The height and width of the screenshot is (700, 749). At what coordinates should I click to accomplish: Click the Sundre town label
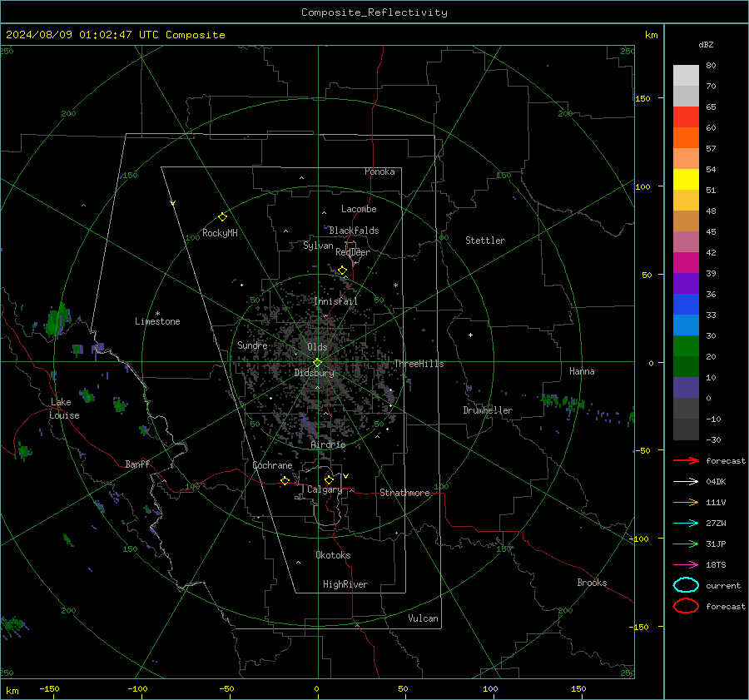252,345
